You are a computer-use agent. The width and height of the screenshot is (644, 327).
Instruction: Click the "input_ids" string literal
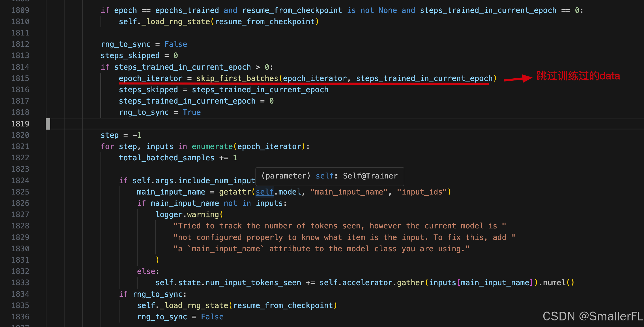[422, 192]
